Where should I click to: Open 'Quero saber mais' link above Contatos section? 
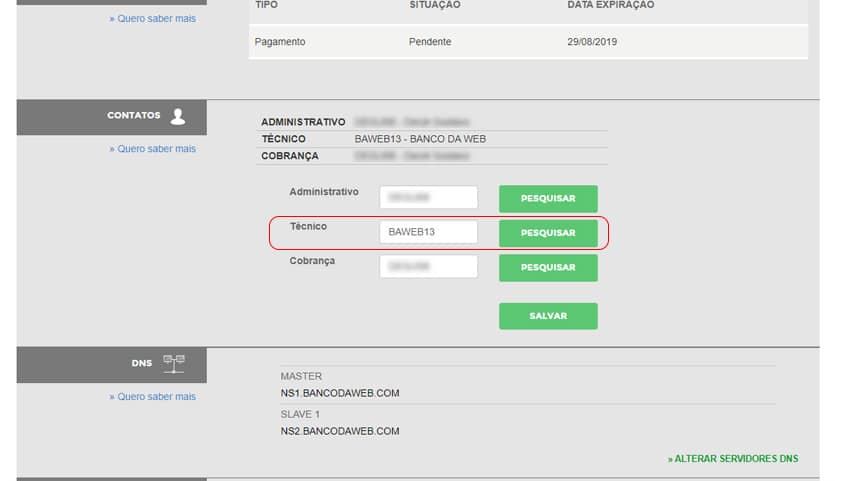point(152,19)
